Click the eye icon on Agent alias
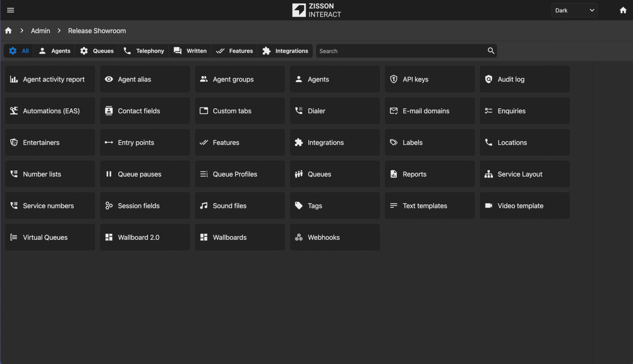This screenshot has height=364, width=633. click(109, 79)
